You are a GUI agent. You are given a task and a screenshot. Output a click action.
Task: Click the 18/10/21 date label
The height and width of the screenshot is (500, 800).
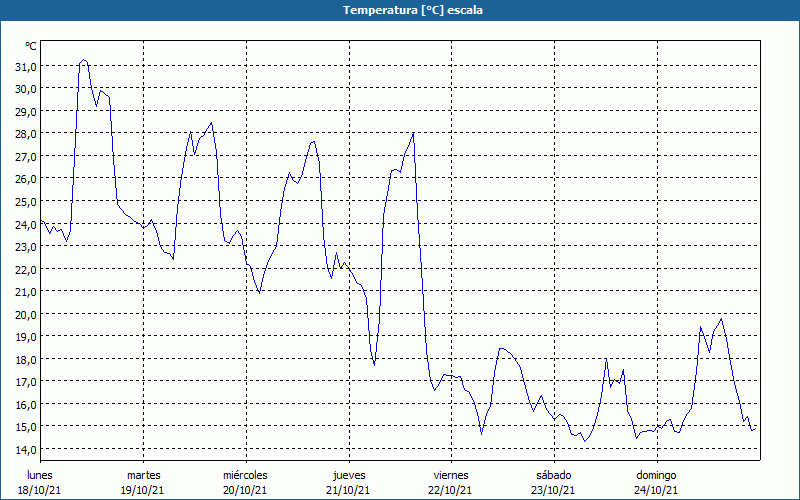40,490
